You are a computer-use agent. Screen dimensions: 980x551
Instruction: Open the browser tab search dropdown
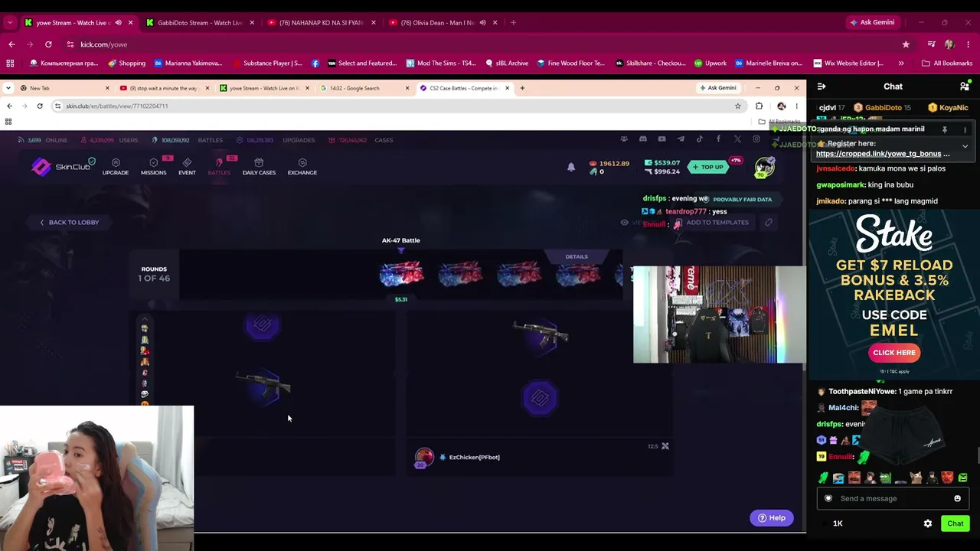[x=10, y=22]
